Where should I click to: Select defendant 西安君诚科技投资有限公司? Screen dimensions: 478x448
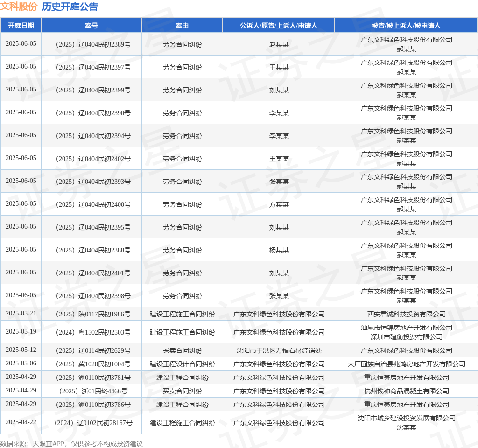[x=407, y=314]
